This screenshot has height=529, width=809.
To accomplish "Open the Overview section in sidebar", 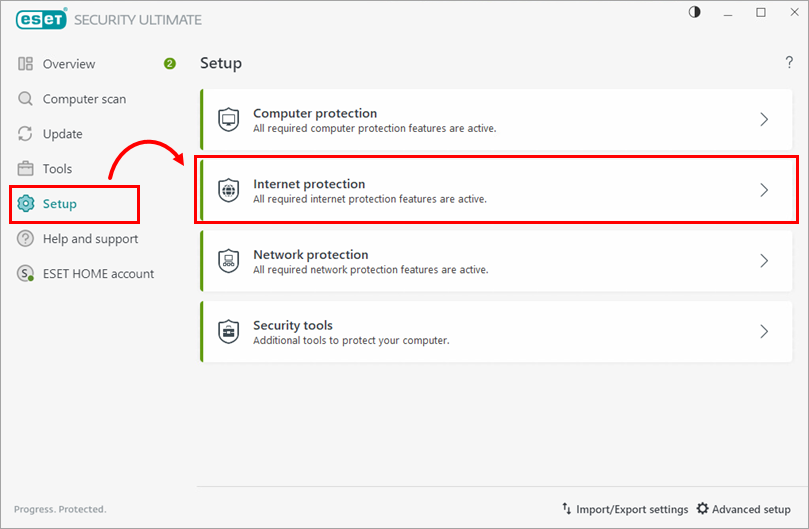I will click(69, 64).
